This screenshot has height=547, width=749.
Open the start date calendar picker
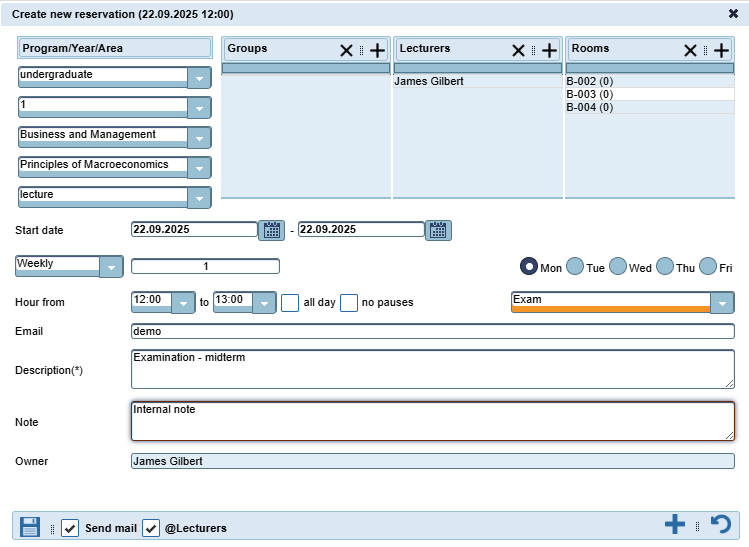(x=271, y=230)
